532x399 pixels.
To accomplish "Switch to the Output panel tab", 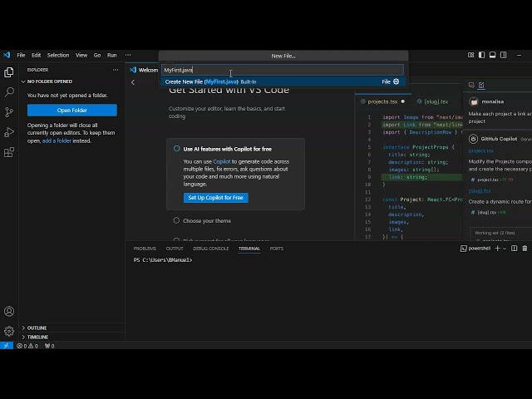I will pyautogui.click(x=175, y=249).
